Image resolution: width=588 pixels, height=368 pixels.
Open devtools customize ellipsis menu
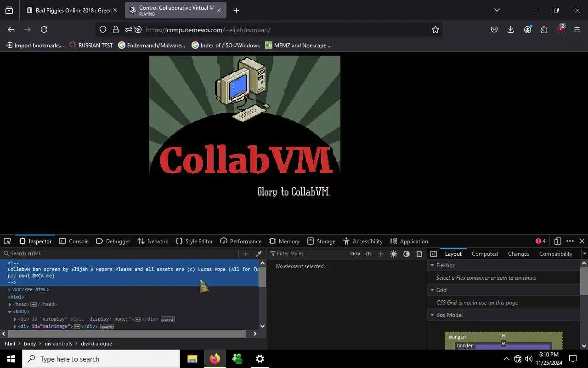(x=570, y=241)
